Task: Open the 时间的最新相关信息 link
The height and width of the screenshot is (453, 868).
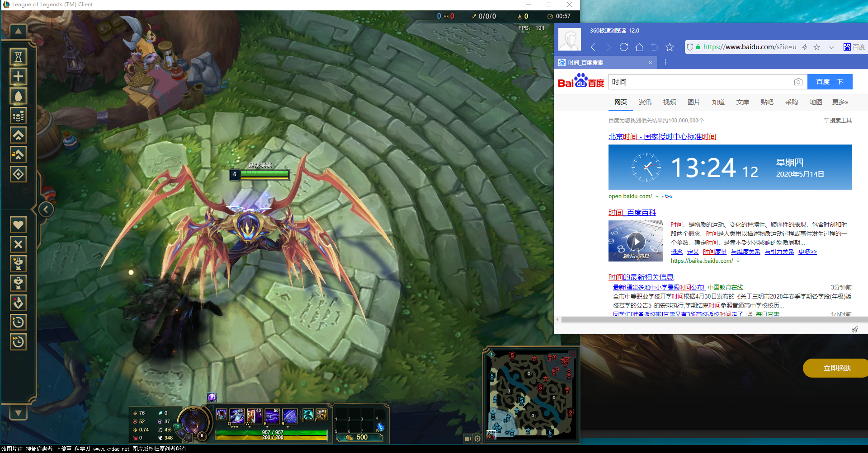Action: click(641, 277)
